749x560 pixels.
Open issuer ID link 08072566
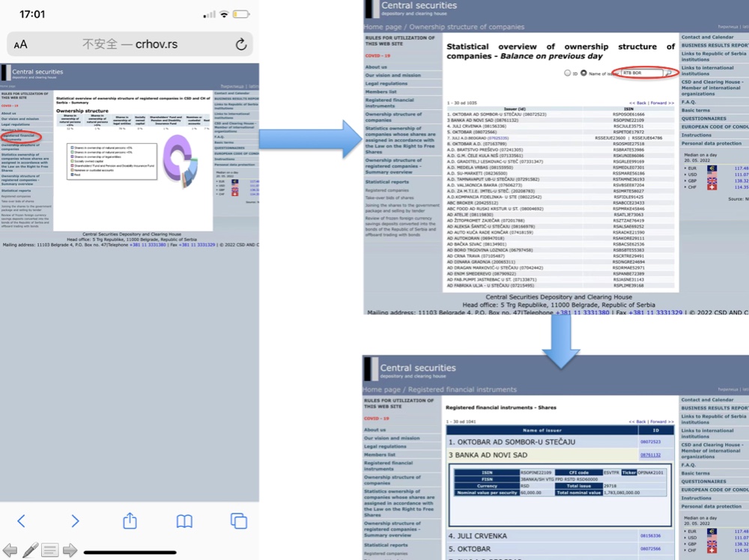[650, 549]
